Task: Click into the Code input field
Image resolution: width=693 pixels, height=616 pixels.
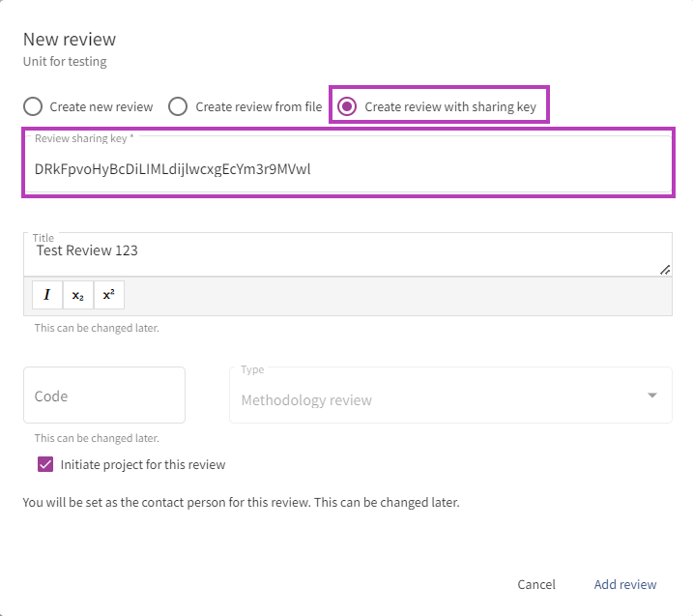Action: click(104, 396)
